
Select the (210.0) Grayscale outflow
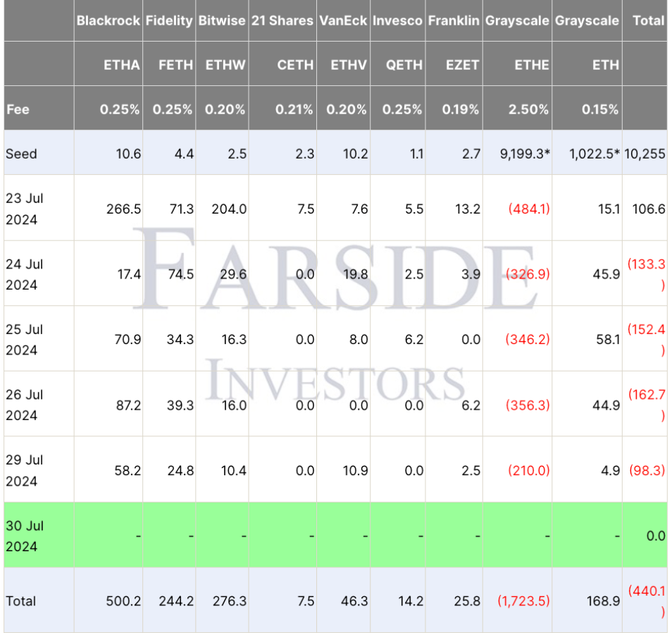(x=529, y=470)
